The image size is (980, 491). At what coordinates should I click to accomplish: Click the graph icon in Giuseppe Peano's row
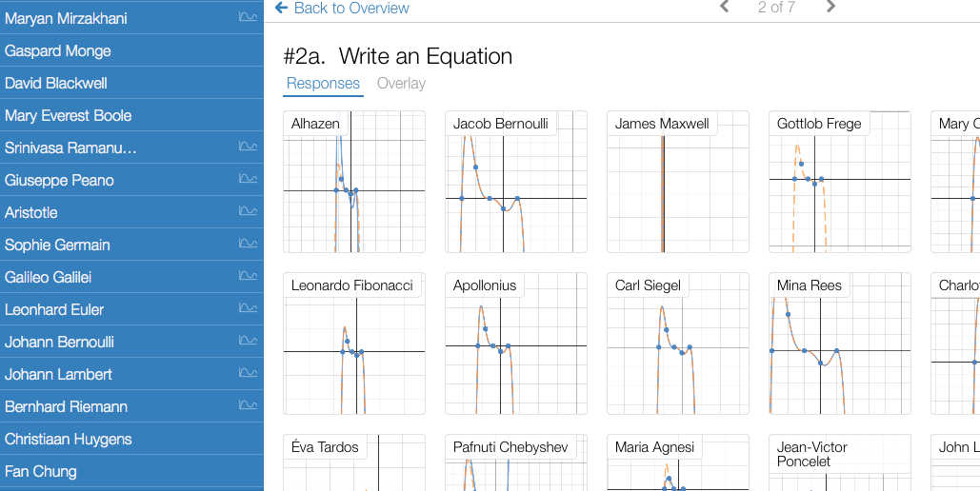coord(248,180)
